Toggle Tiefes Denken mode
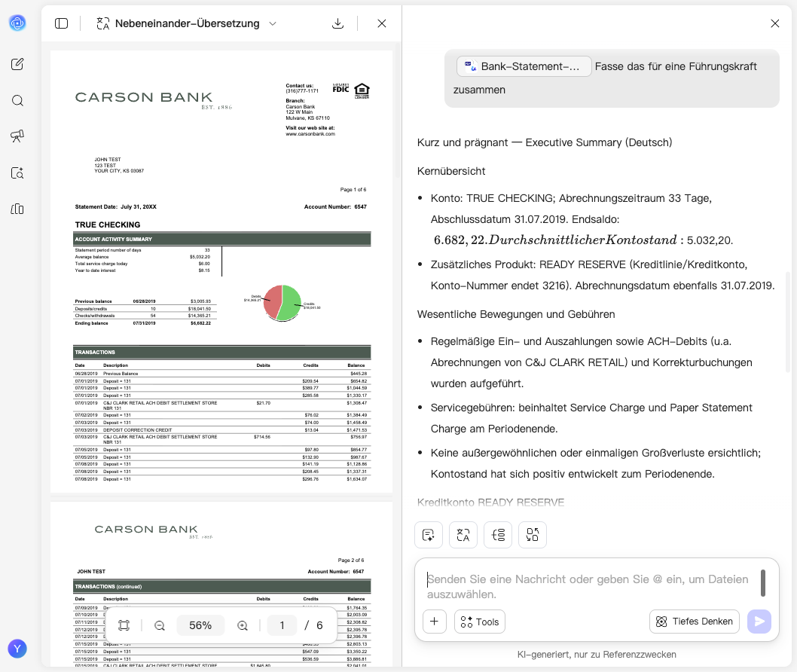797x672 pixels. (695, 622)
